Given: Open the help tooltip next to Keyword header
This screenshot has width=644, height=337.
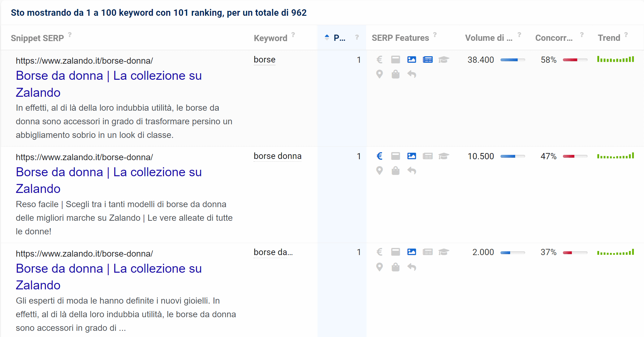Looking at the screenshot, I should (293, 35).
